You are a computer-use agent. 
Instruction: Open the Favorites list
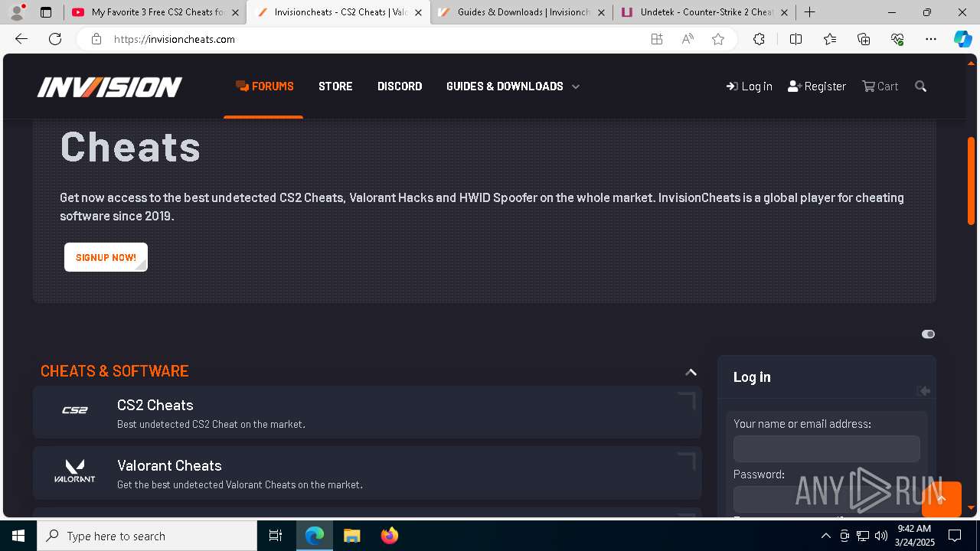click(830, 39)
